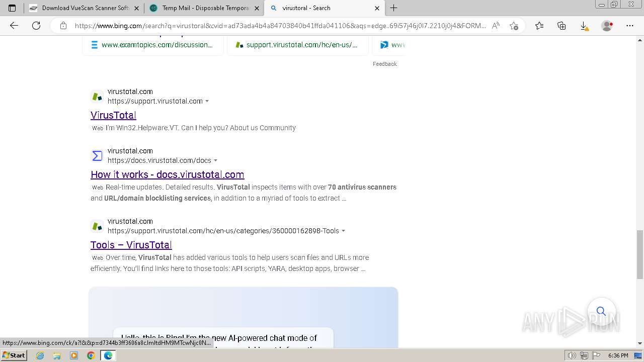The image size is (644, 362).
Task: Open Windows Media Player taskbar icon
Action: [x=74, y=355]
